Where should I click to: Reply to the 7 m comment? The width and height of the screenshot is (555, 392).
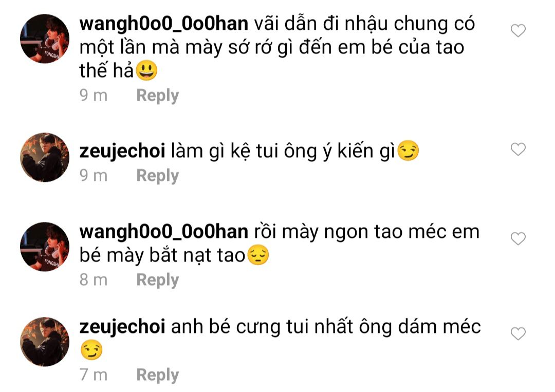(158, 375)
